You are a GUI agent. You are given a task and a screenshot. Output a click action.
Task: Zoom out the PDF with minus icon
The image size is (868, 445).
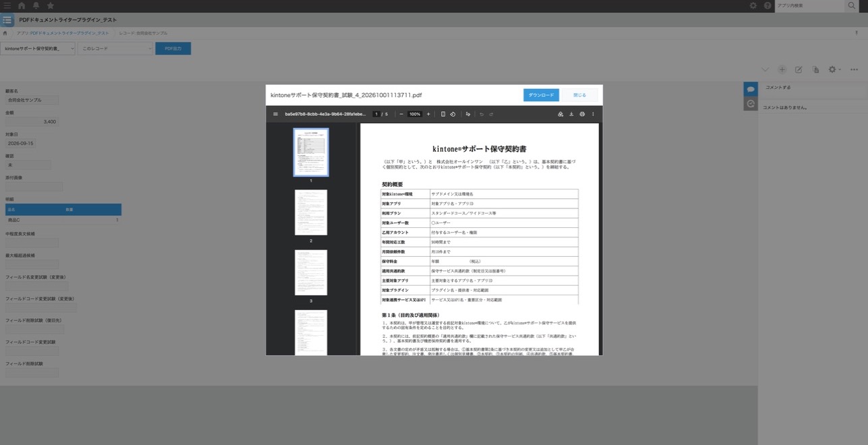click(x=401, y=114)
